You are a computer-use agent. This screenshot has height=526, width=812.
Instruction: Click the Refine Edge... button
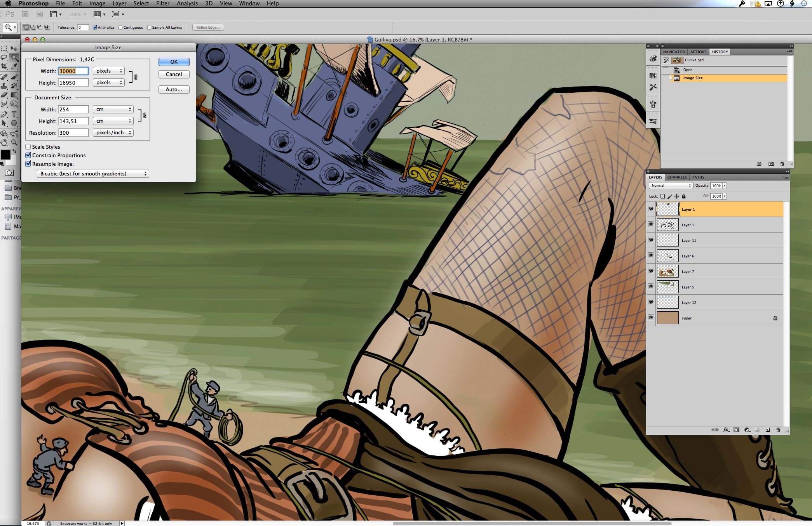(x=208, y=28)
